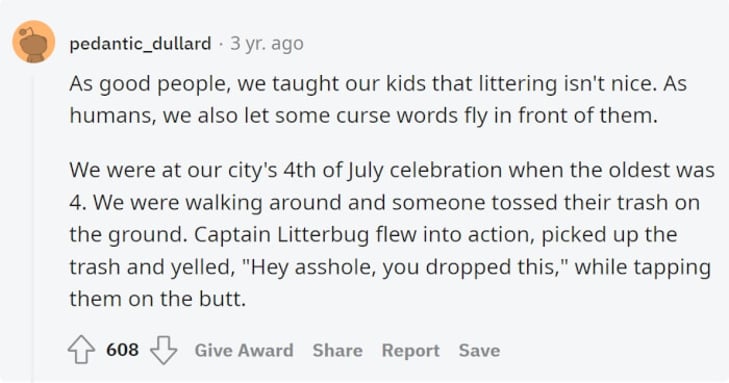This screenshot has width=729, height=383.
Task: Click the 608 vote score
Action: pyautogui.click(x=122, y=350)
